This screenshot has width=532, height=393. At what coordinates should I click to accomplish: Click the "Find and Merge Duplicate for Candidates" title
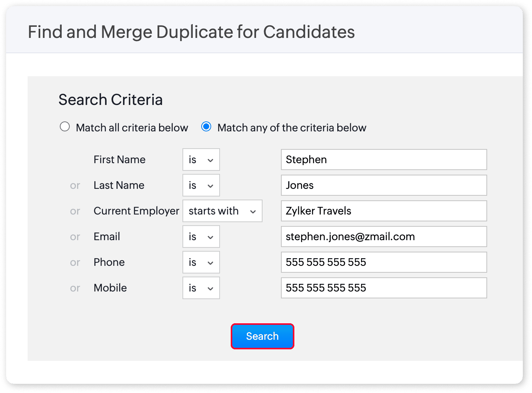[191, 32]
